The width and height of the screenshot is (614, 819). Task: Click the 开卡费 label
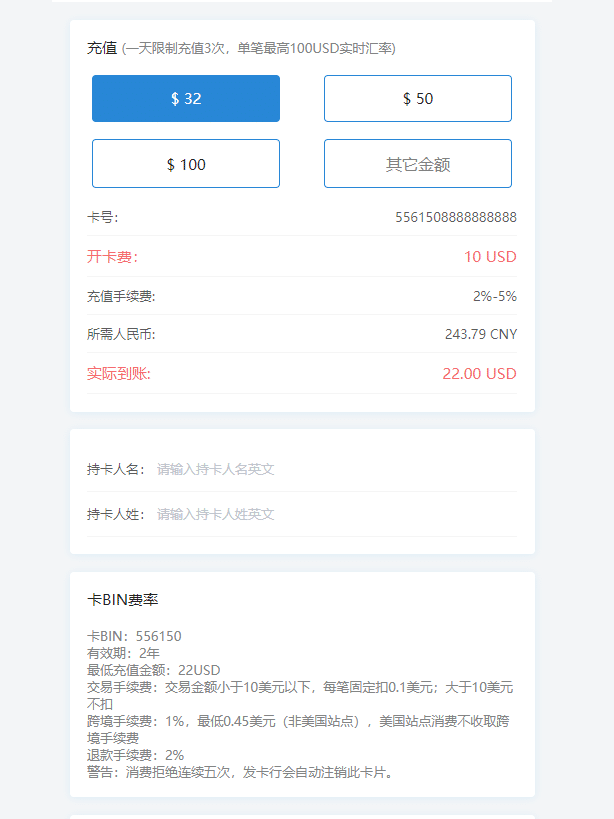tap(112, 256)
